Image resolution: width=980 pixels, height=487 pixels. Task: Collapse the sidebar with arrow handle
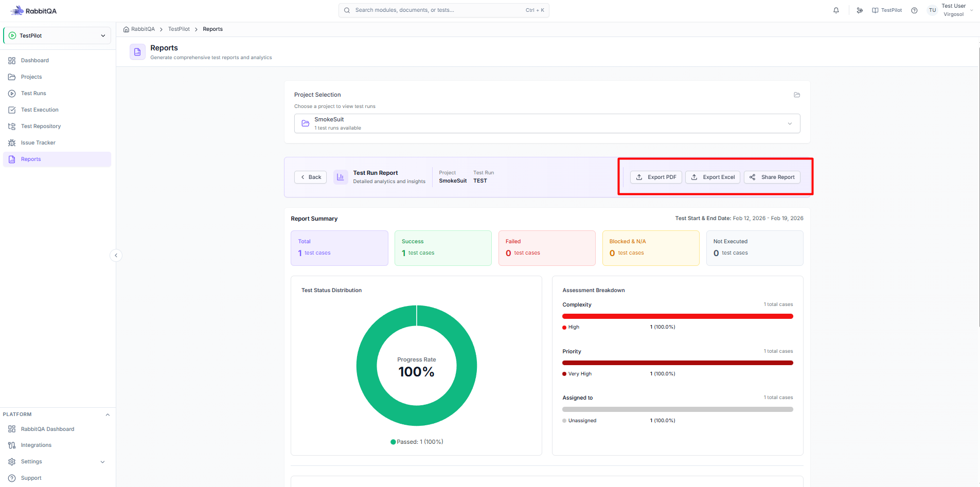click(x=116, y=255)
